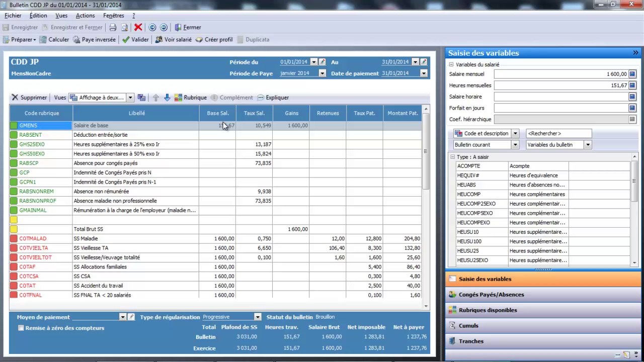Open the Édition menu

point(38,16)
